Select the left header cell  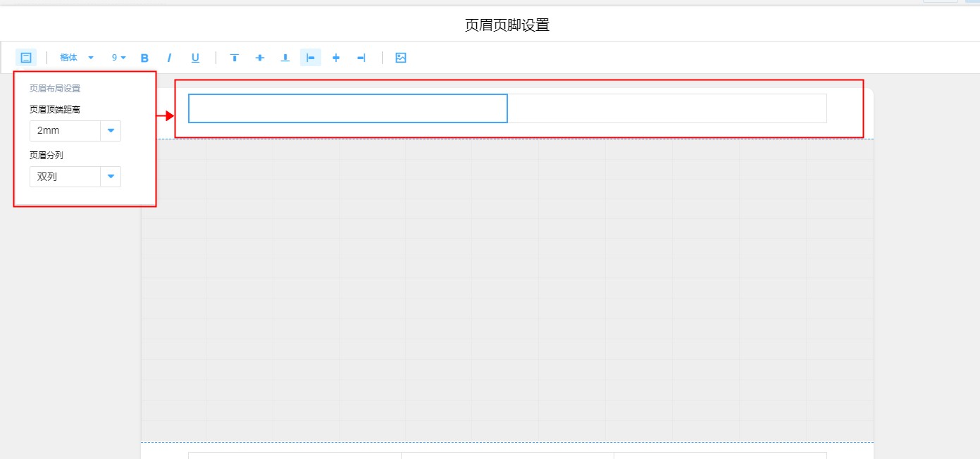[x=347, y=108]
